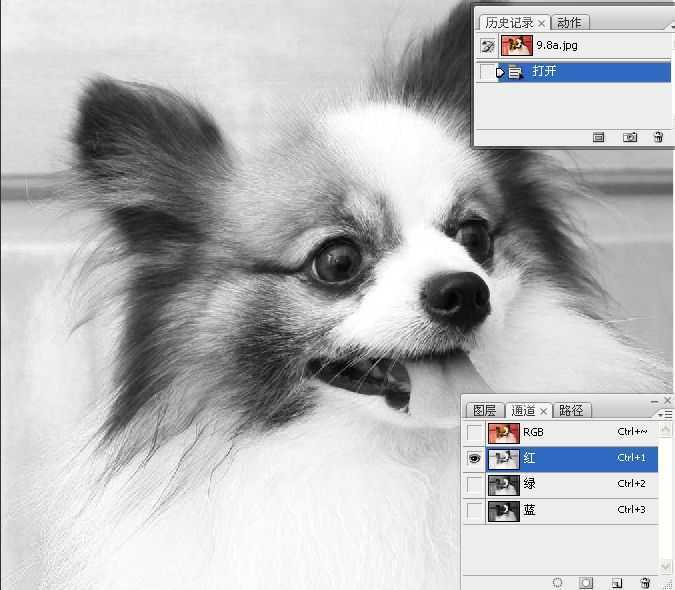Image resolution: width=675 pixels, height=590 pixels.
Task: Close the channels panel group
Action: click(x=667, y=401)
